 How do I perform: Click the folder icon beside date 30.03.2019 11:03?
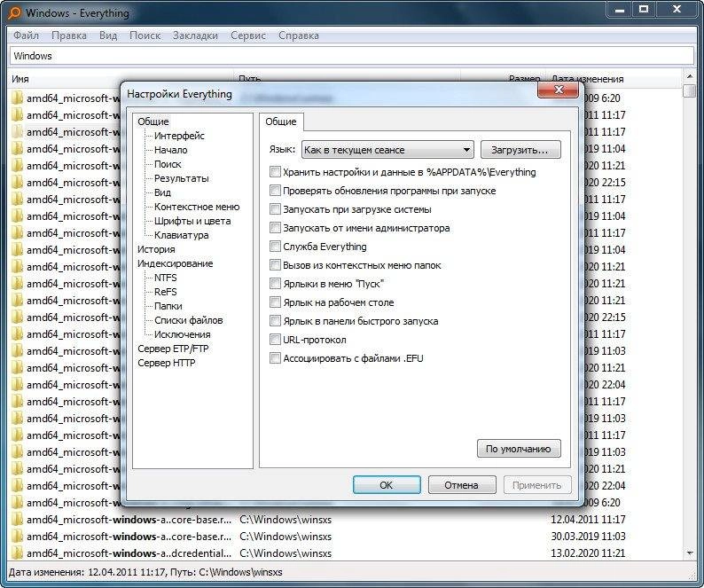point(17,537)
